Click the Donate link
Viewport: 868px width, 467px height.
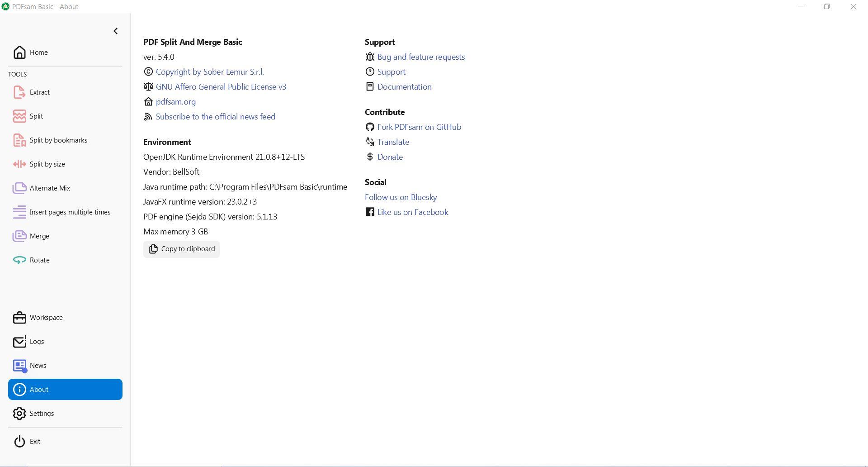click(390, 157)
